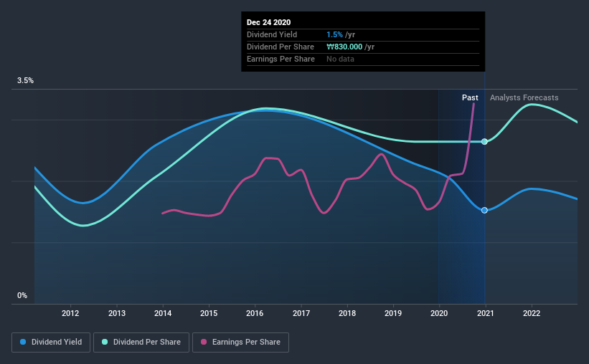
Task: Click the blue Dividend Yield legend dot
Action: (23, 342)
